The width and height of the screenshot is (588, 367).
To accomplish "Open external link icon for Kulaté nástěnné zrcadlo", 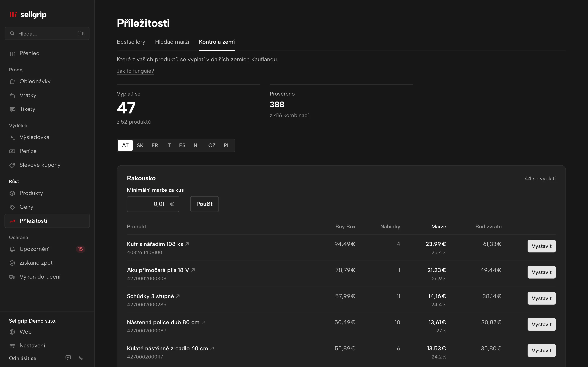I will 212,348.
